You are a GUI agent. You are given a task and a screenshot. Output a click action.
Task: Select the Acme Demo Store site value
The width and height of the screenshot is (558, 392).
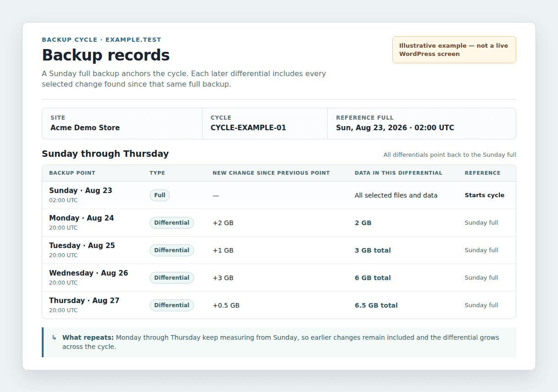[85, 128]
